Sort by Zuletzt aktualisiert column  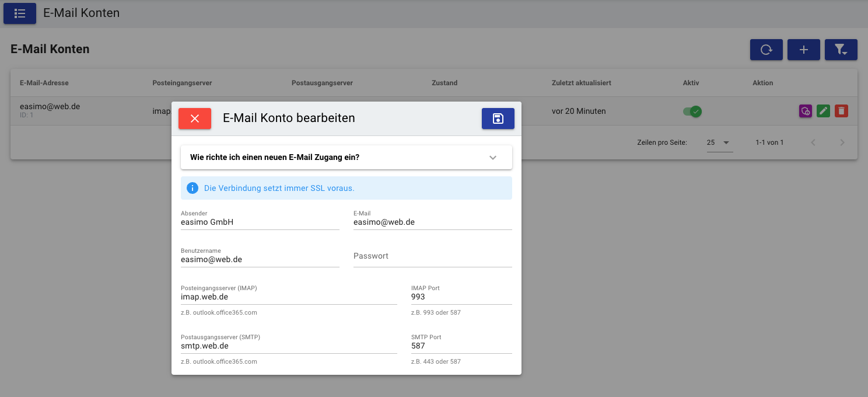[x=581, y=83]
